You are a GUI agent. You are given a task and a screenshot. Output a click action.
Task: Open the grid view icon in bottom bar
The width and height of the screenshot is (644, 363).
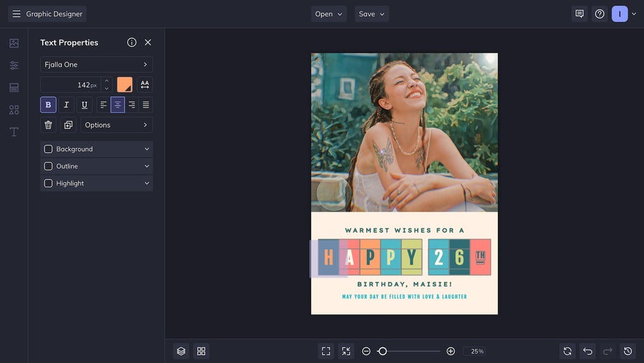pos(201,351)
